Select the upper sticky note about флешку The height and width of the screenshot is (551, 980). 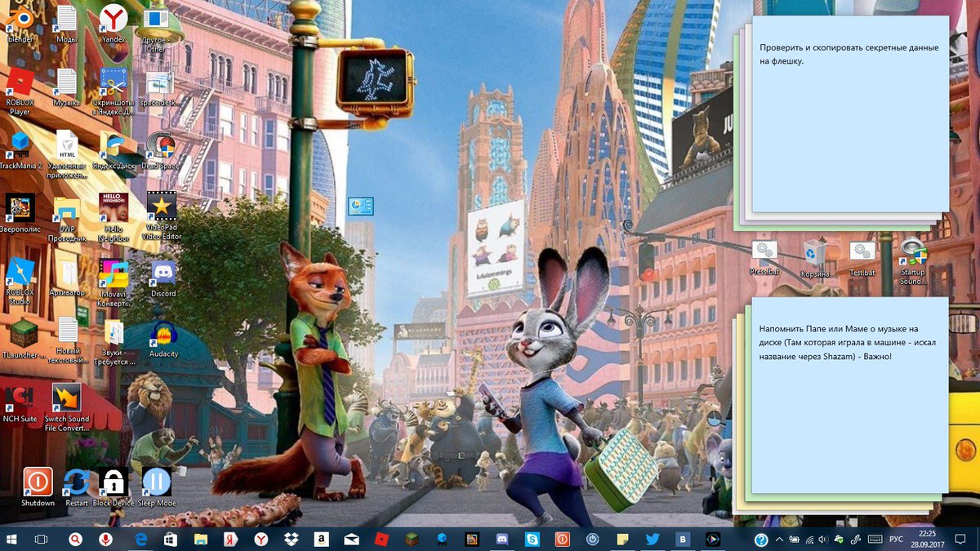(x=850, y=113)
